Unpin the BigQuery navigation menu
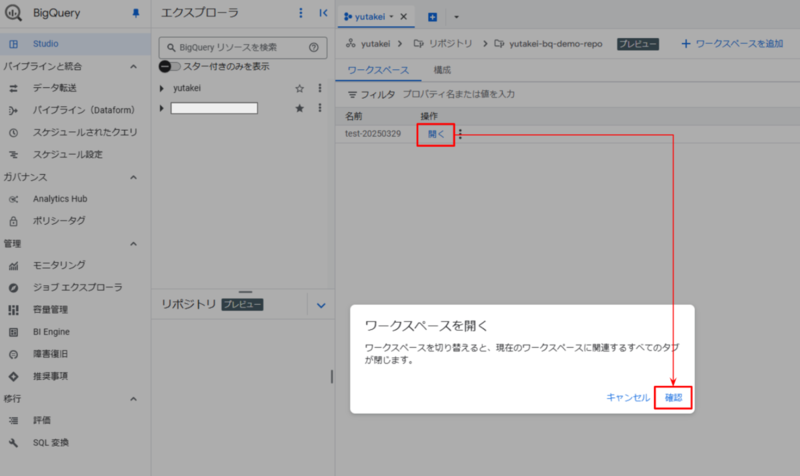This screenshot has height=476, width=800. tap(136, 13)
